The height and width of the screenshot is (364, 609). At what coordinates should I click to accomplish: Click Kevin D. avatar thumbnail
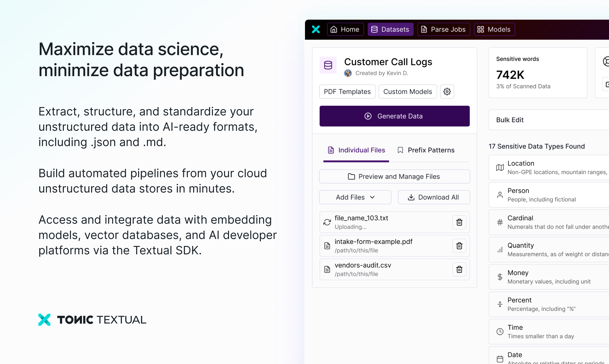(x=348, y=73)
